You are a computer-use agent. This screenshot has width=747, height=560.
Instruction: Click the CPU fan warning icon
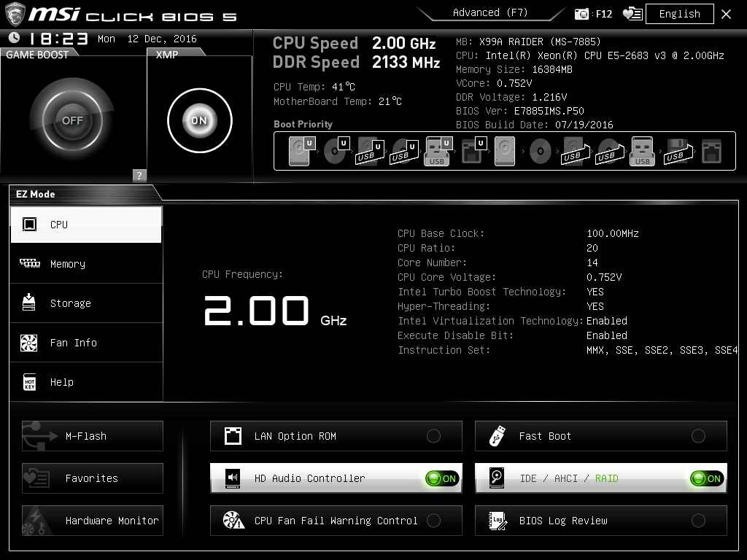(233, 521)
